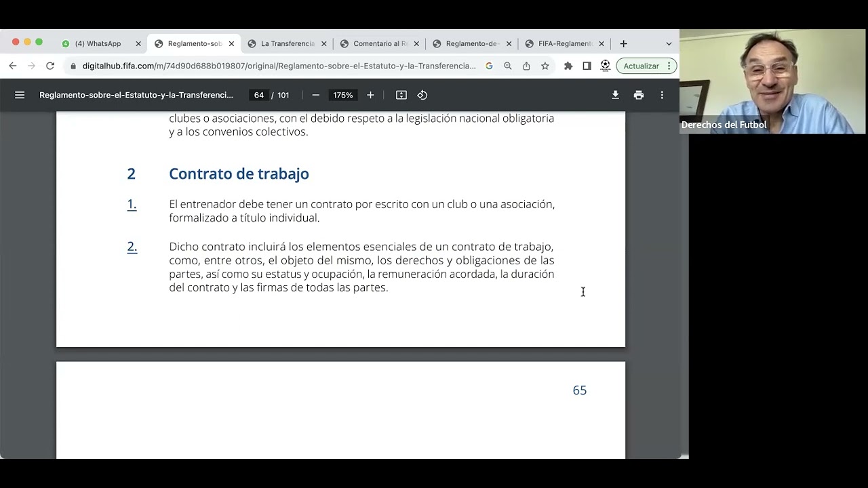Image resolution: width=868 pixels, height=488 pixels.
Task: Go back to previous browser page
Action: click(x=12, y=66)
